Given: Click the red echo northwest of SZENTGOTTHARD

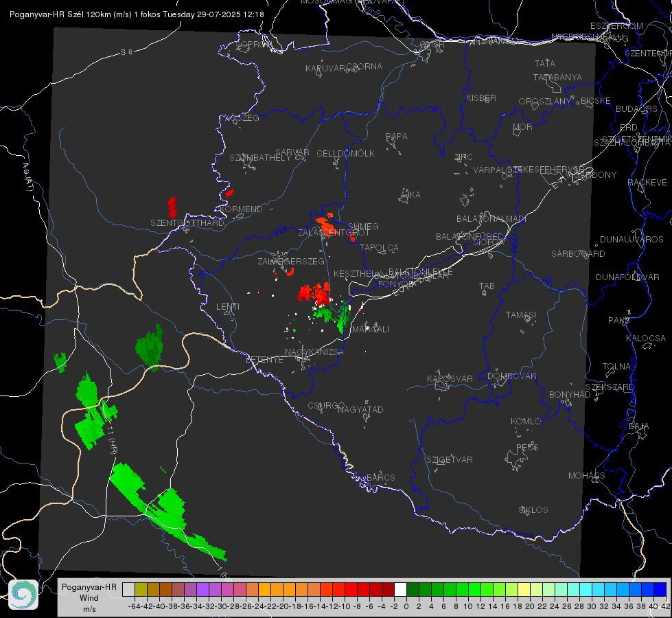Looking at the screenshot, I should pos(172,207).
